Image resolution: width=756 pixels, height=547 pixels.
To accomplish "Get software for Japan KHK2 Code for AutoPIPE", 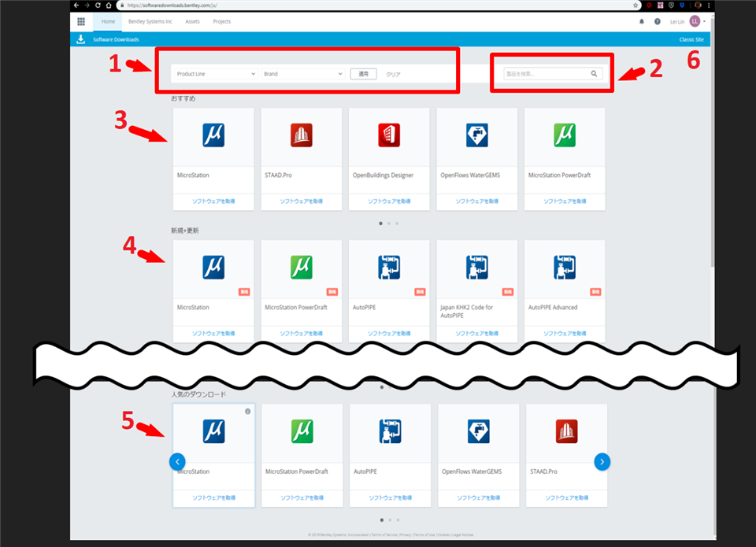I will tap(477, 334).
